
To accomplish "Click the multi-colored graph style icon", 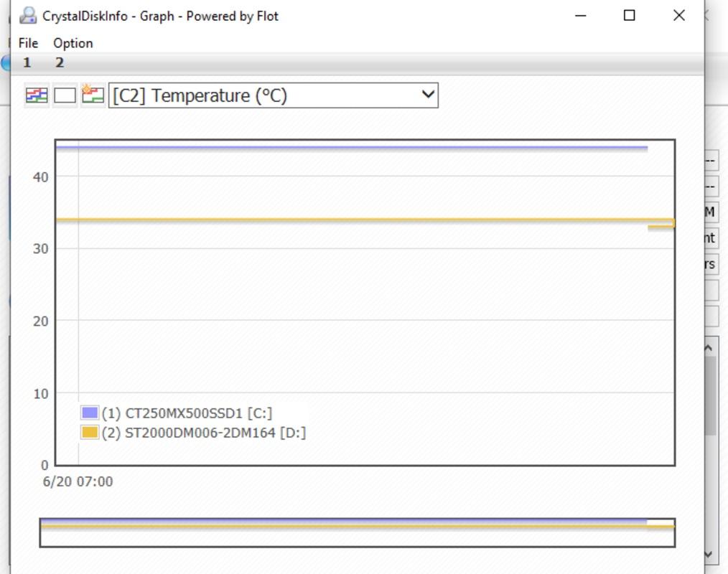I will (x=36, y=94).
